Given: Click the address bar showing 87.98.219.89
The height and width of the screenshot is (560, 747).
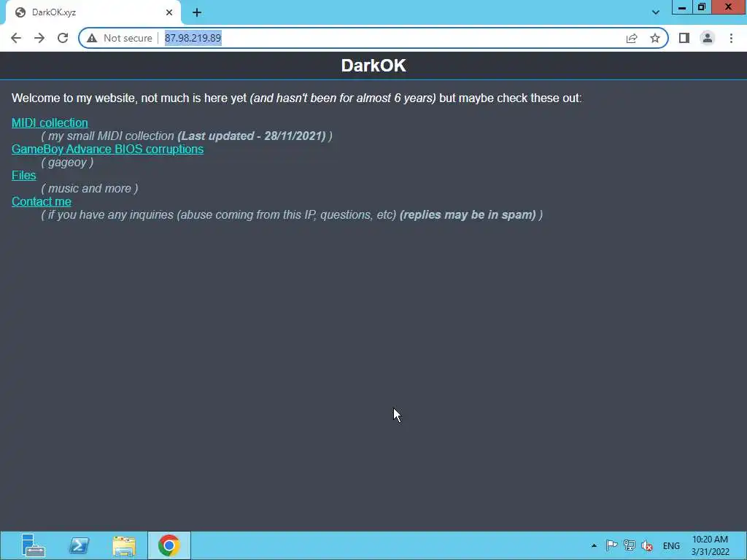Looking at the screenshot, I should click(x=373, y=38).
